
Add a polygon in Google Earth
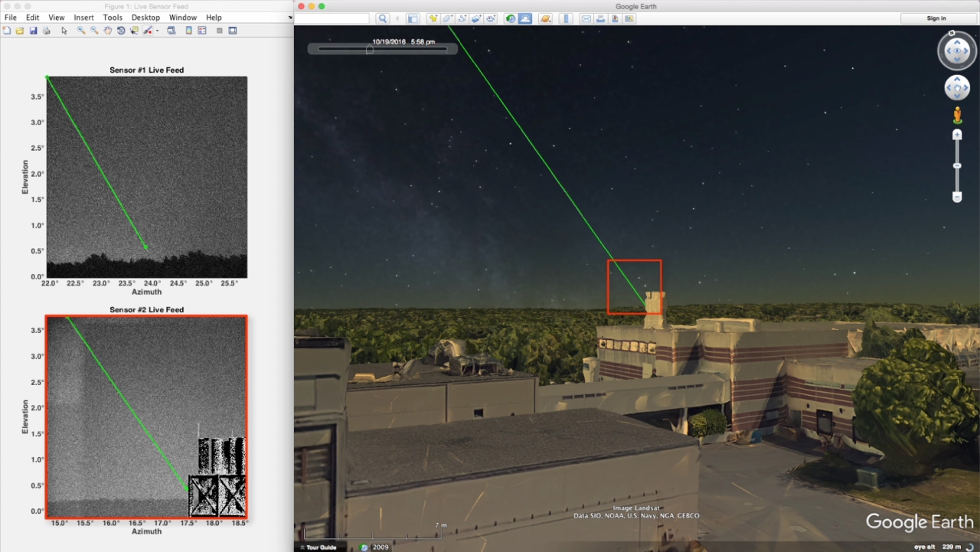[x=448, y=18]
